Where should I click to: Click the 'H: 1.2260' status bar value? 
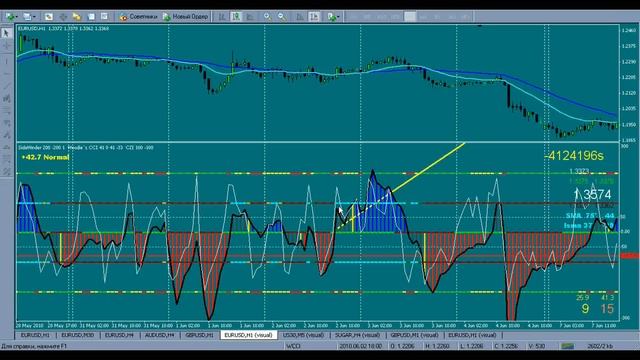coord(438,346)
